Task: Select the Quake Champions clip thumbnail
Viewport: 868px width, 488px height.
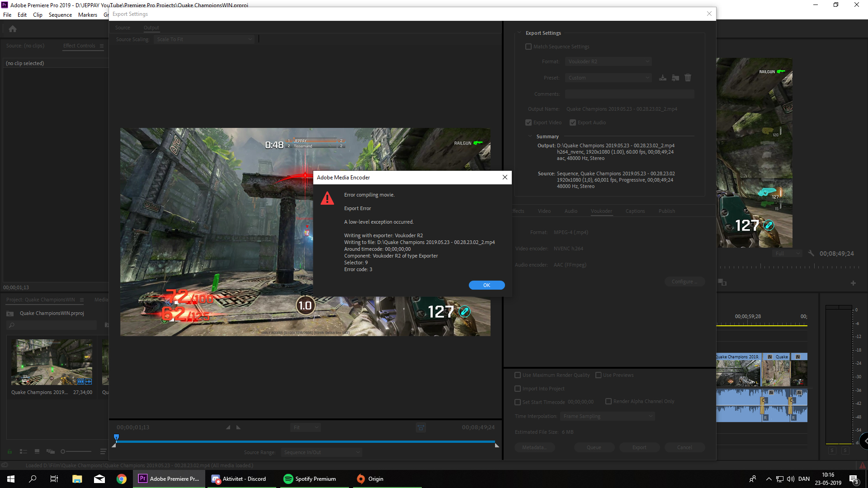Action: (x=52, y=362)
